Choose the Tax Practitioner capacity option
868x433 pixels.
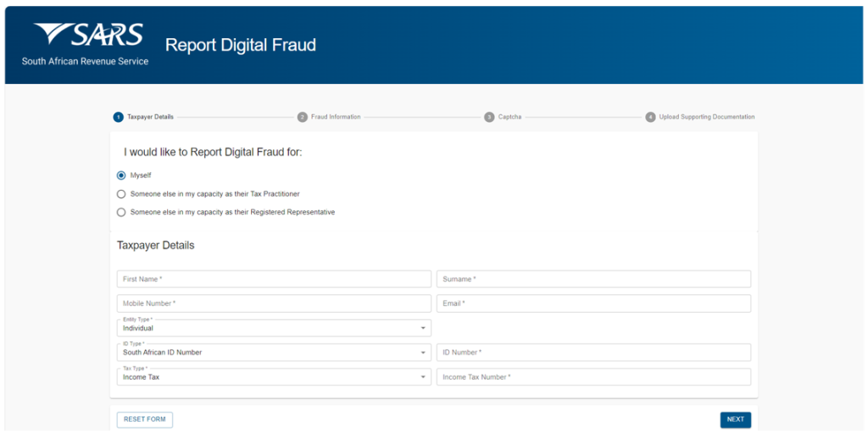click(x=121, y=194)
